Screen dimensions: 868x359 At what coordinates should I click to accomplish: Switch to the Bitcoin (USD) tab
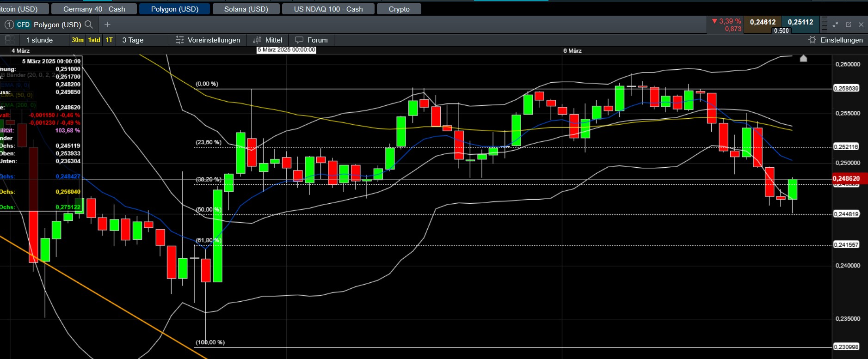click(x=25, y=9)
